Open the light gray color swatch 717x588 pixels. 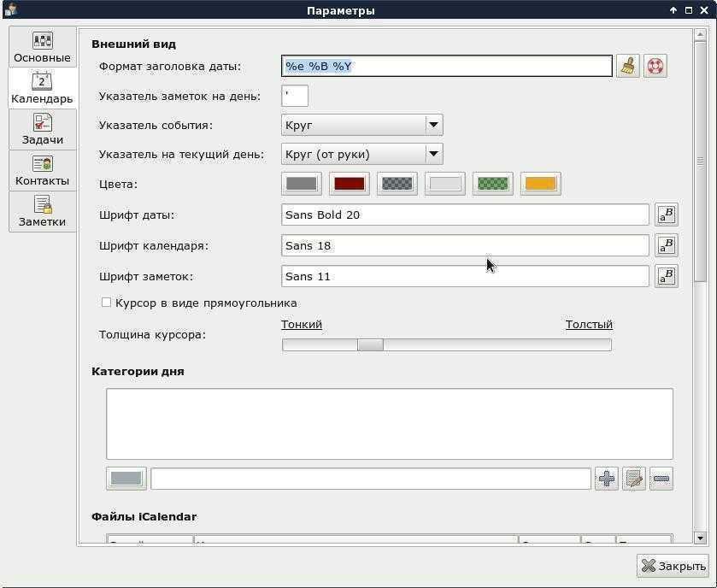click(x=445, y=184)
